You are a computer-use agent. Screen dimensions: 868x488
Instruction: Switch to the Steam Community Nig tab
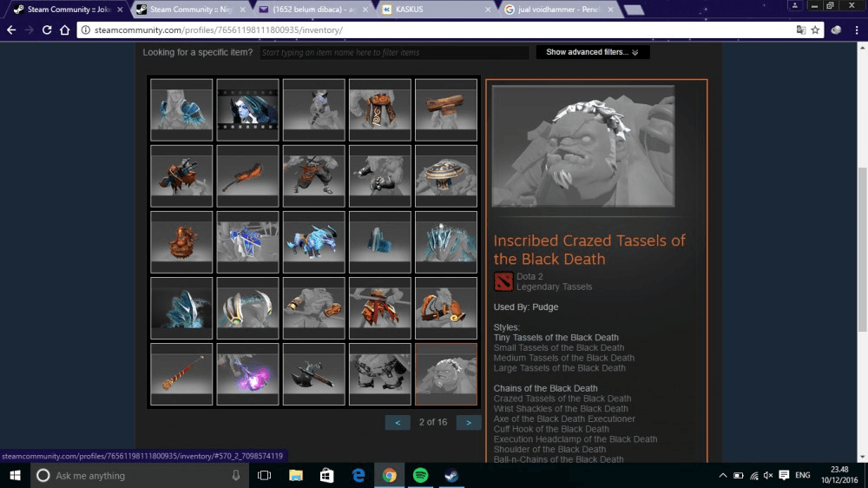191,10
